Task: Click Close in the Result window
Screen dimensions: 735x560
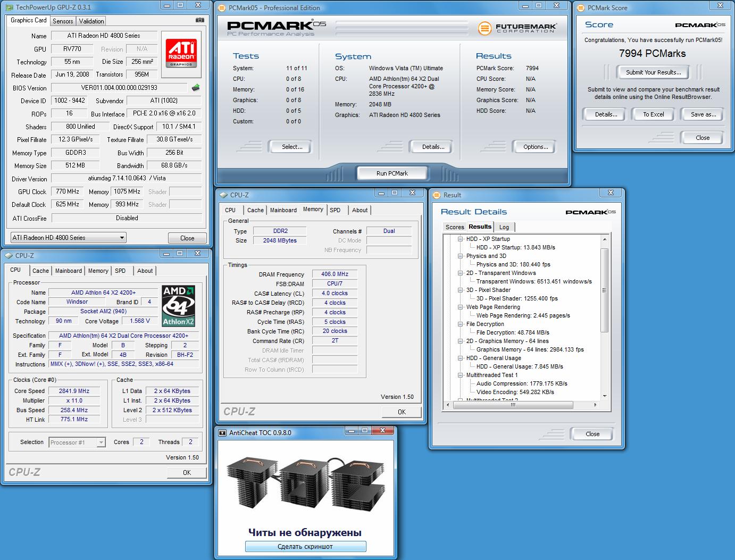Action: (x=592, y=434)
